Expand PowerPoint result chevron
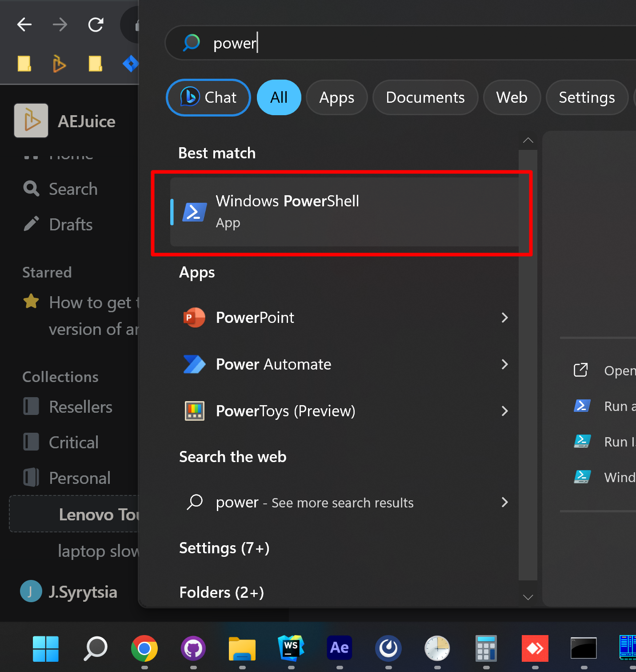The height and width of the screenshot is (672, 636). click(504, 318)
